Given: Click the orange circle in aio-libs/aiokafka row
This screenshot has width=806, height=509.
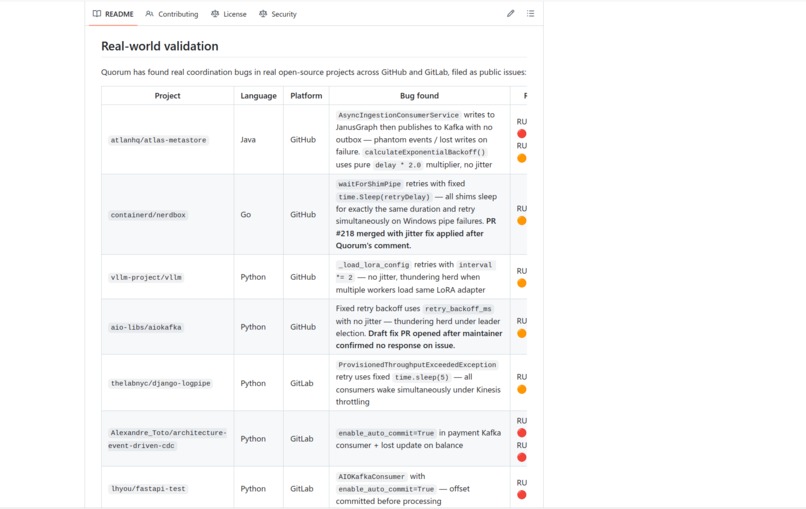Looking at the screenshot, I should coord(522,333).
